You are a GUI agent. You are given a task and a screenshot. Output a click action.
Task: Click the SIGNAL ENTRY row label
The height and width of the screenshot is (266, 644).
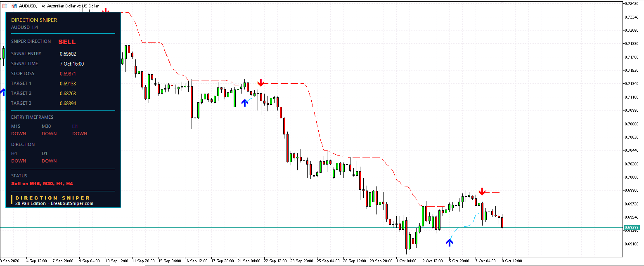[x=26, y=54]
